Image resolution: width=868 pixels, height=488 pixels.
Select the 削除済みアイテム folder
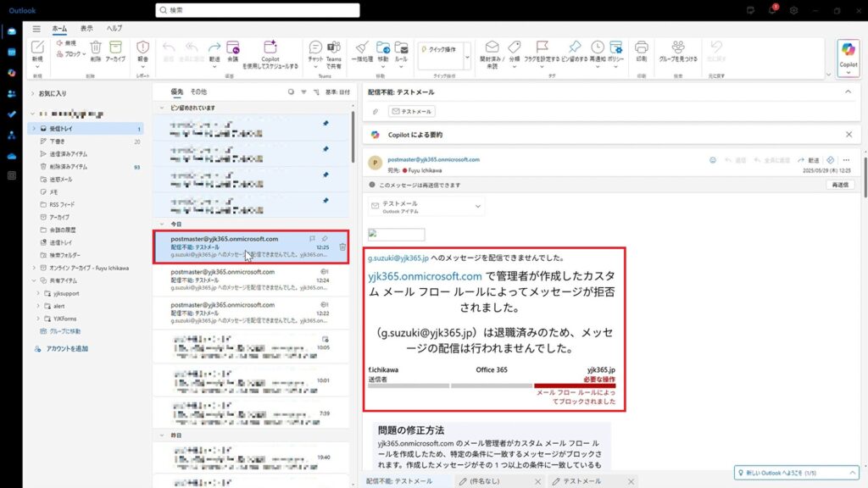coord(86,167)
